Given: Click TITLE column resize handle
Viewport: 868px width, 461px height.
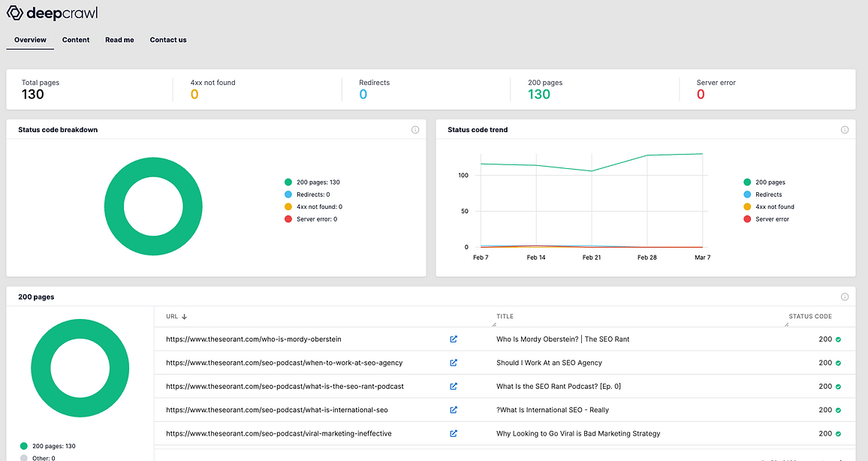Looking at the screenshot, I should pos(786,324).
